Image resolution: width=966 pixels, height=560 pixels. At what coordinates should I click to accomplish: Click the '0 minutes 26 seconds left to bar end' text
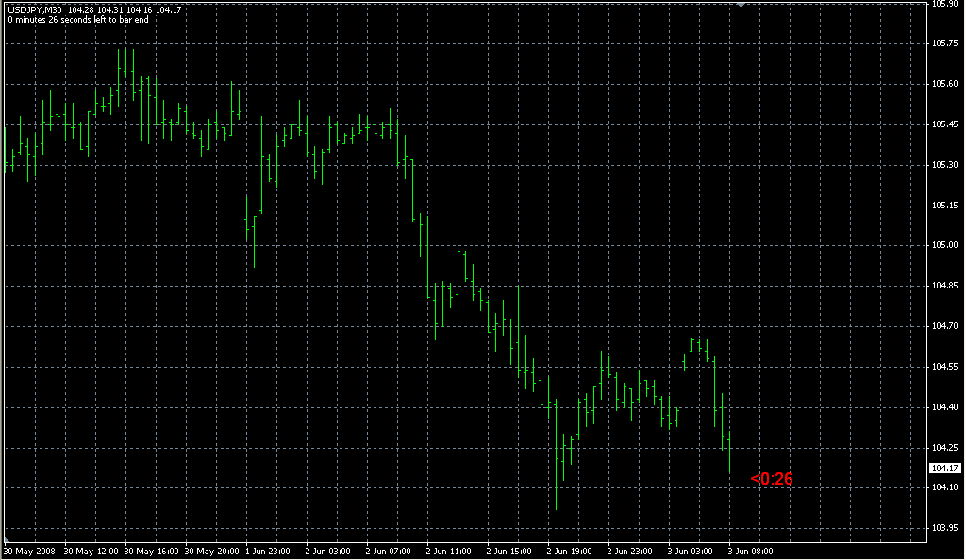(78, 20)
